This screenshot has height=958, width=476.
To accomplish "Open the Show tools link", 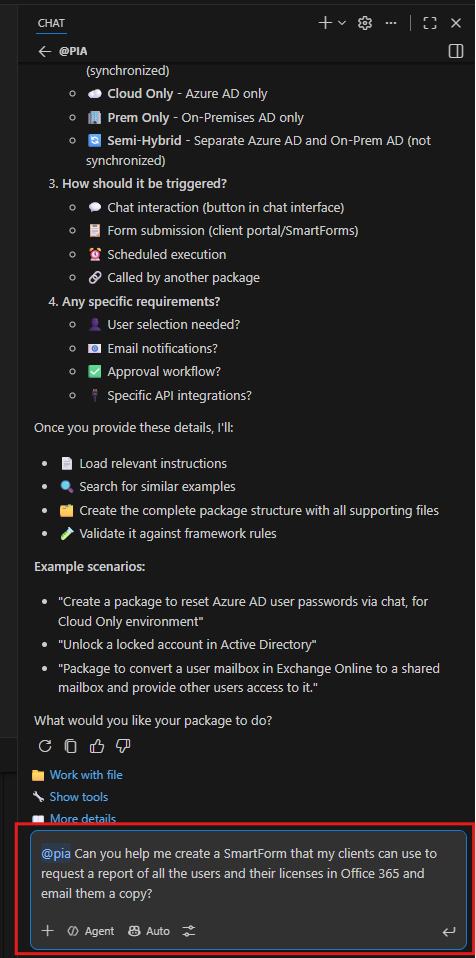I will (x=79, y=797).
